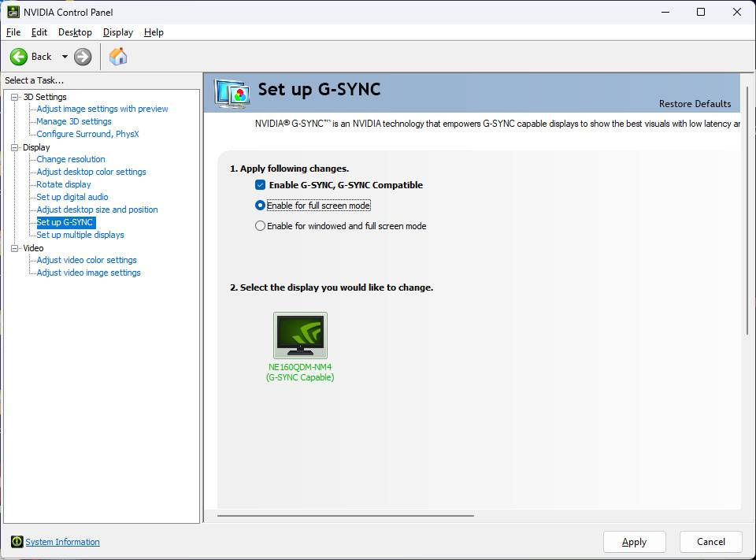
Task: Open Change resolution in the task tree
Action: tap(71, 159)
